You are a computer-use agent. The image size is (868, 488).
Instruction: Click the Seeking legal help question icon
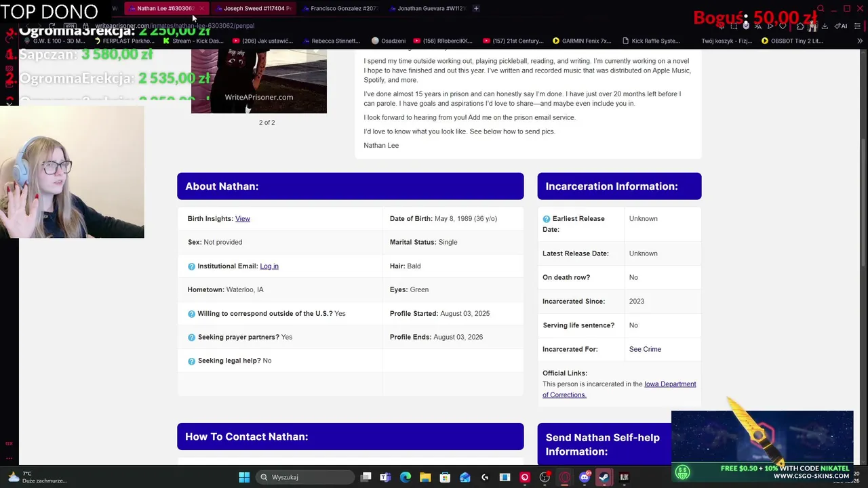191,361
